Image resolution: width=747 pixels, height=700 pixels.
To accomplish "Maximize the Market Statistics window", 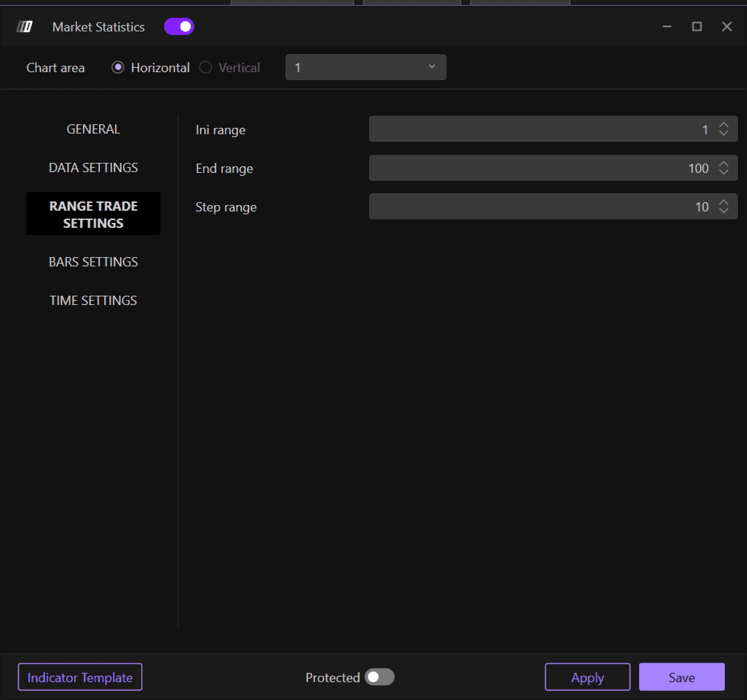I will point(697,27).
